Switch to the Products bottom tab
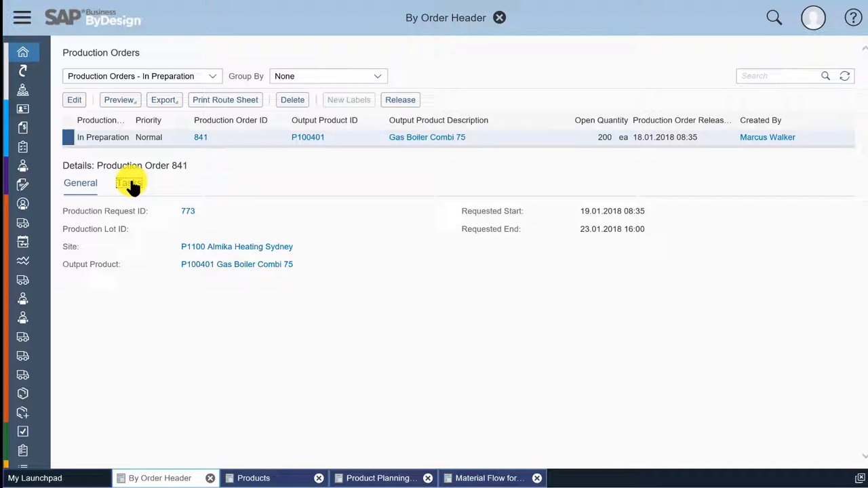868x488 pixels. [x=254, y=478]
